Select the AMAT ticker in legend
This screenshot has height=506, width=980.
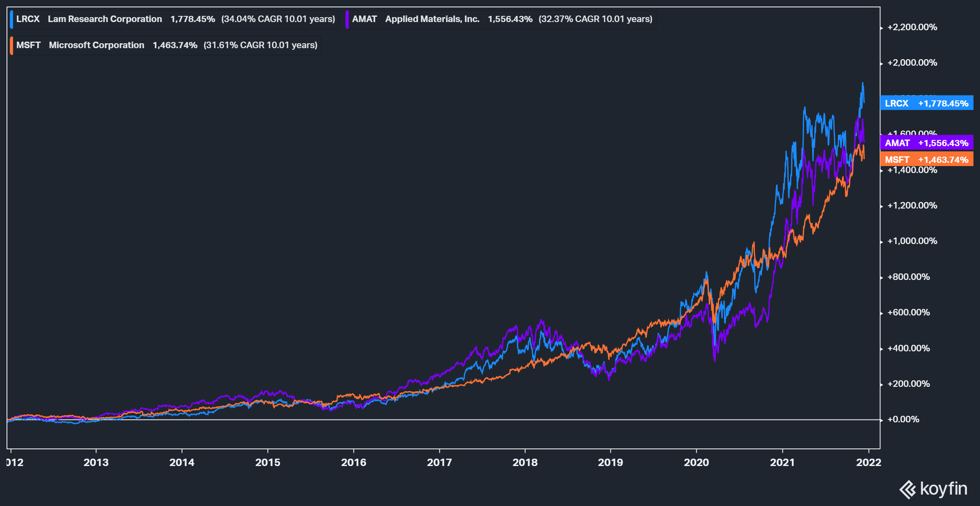tap(364, 19)
